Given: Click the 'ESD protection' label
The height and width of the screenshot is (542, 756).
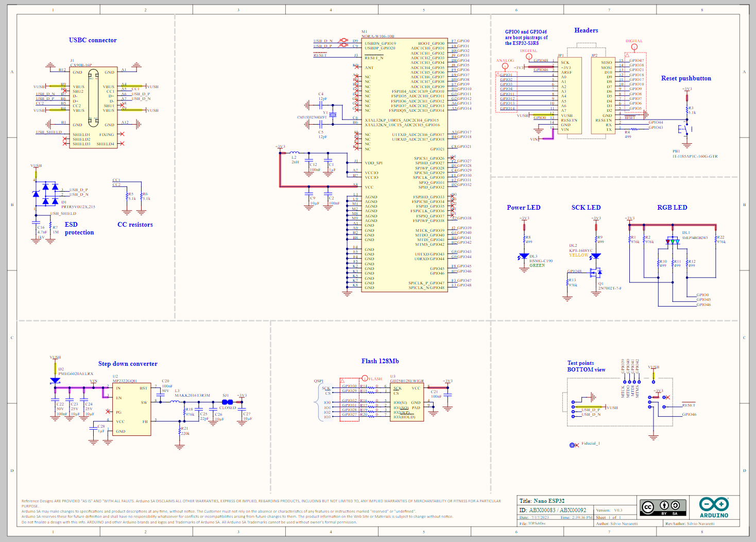Looking at the screenshot, I should pos(79,228).
